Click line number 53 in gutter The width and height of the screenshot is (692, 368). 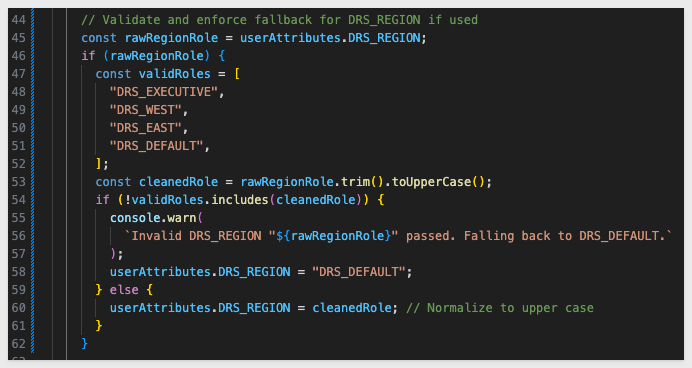tap(19, 182)
